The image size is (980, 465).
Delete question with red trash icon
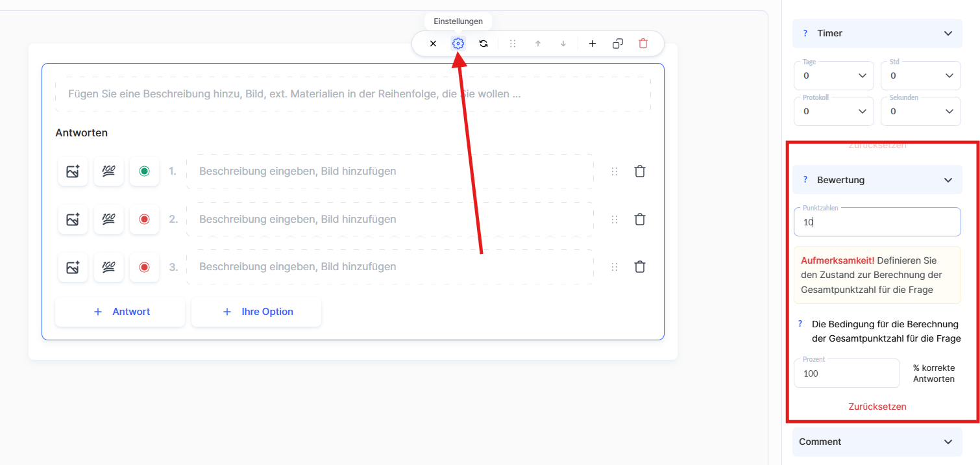tap(643, 44)
